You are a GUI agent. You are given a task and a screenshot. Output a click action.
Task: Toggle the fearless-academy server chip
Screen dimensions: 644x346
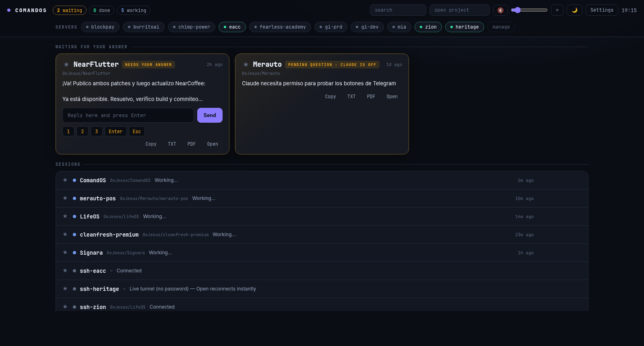[x=280, y=27]
